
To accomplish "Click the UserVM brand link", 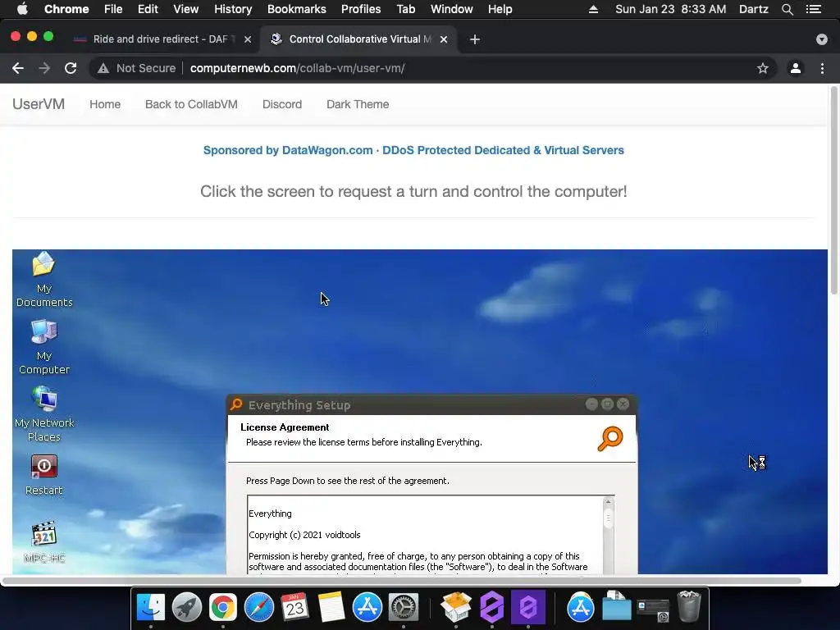I will (x=39, y=104).
